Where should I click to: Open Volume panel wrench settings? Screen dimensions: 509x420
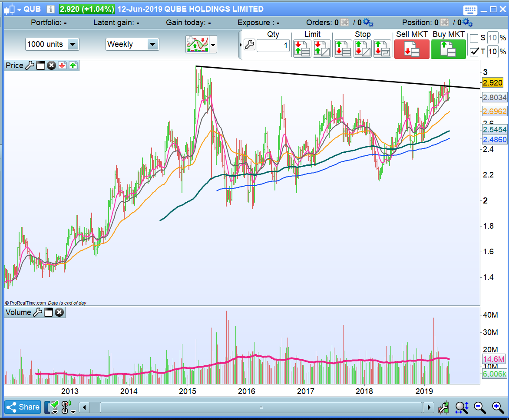click(x=38, y=312)
